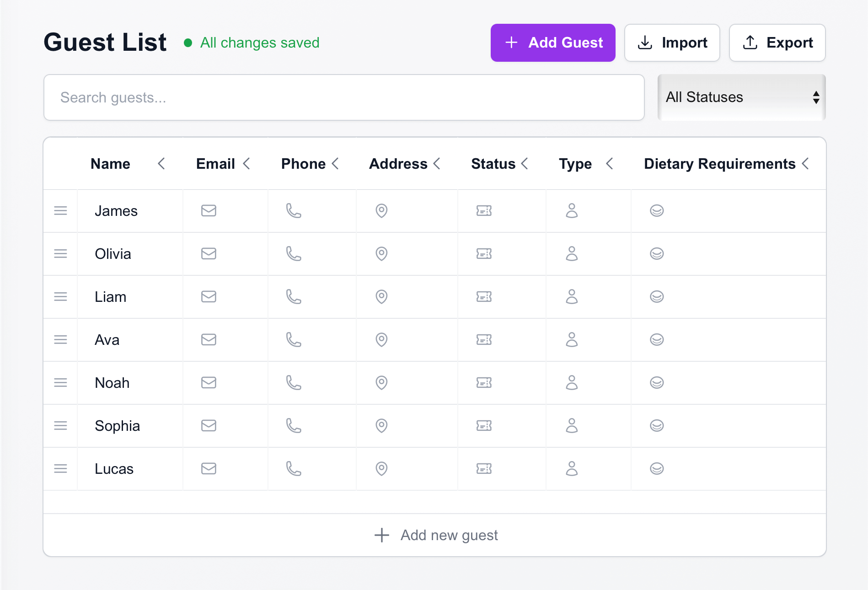
Task: Collapse the Name column using its chevron
Action: (x=161, y=163)
